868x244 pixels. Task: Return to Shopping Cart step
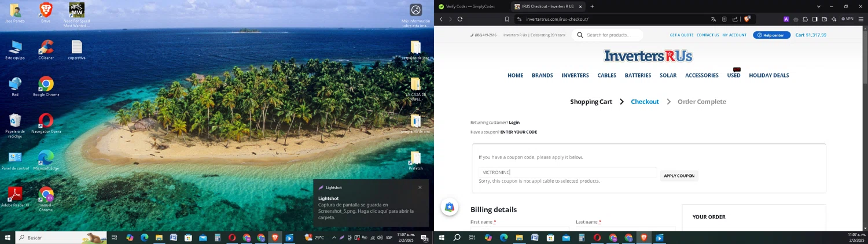pyautogui.click(x=591, y=102)
